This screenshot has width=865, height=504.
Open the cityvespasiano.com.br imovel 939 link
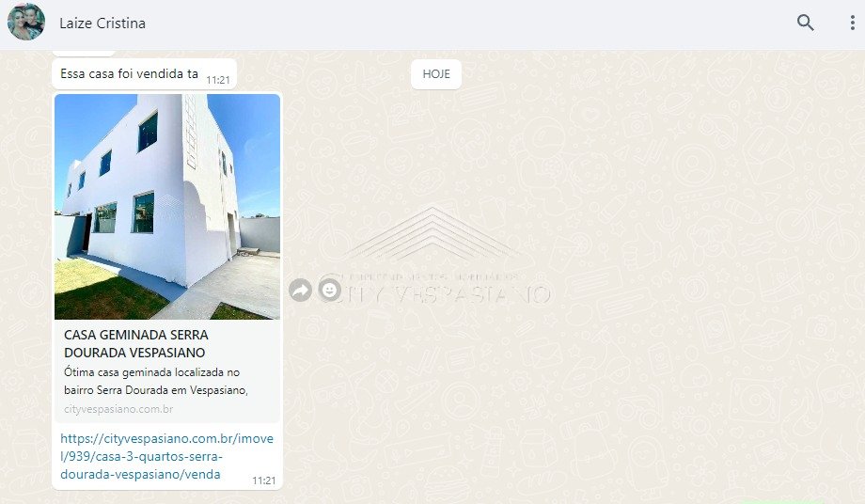point(166,456)
